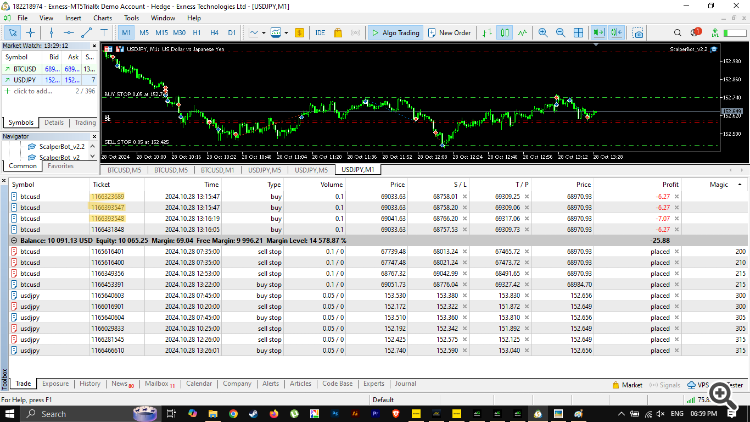
Task: Select the trendline drawing tool
Action: [87, 33]
